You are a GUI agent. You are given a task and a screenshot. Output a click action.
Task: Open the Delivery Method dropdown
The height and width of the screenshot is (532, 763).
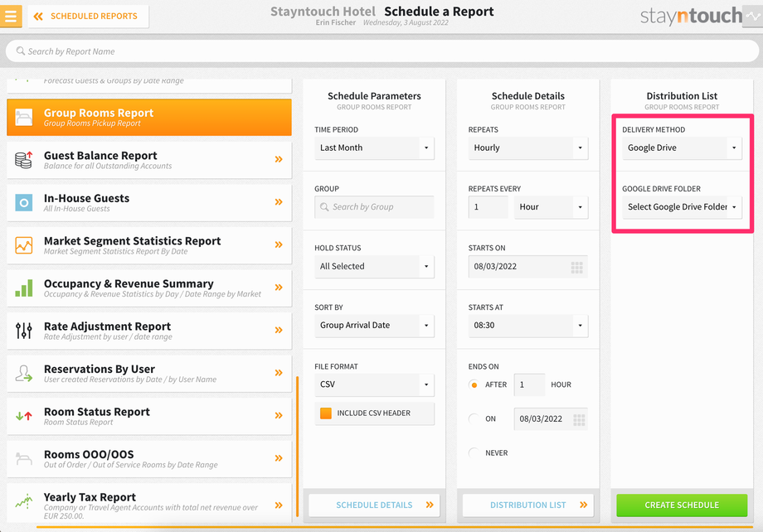(682, 148)
